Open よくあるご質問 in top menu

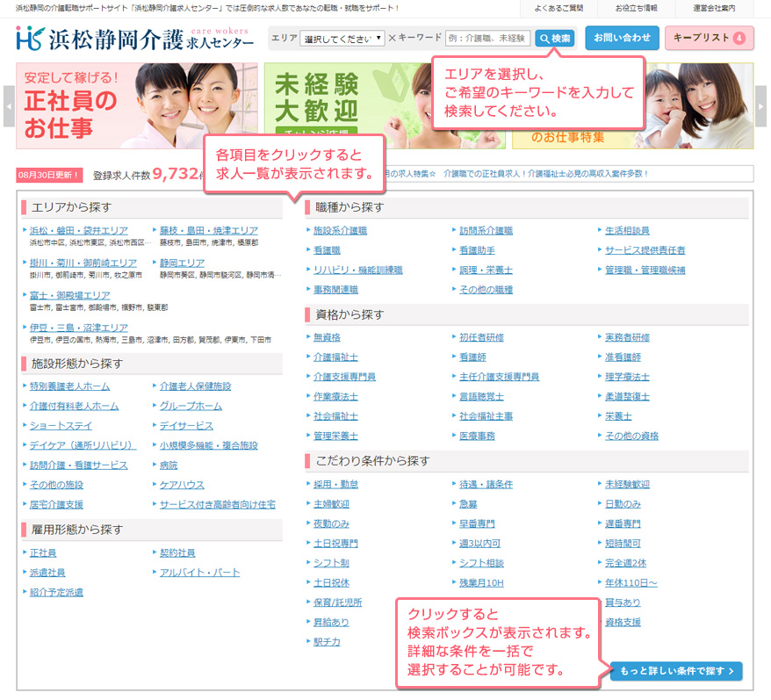[558, 9]
